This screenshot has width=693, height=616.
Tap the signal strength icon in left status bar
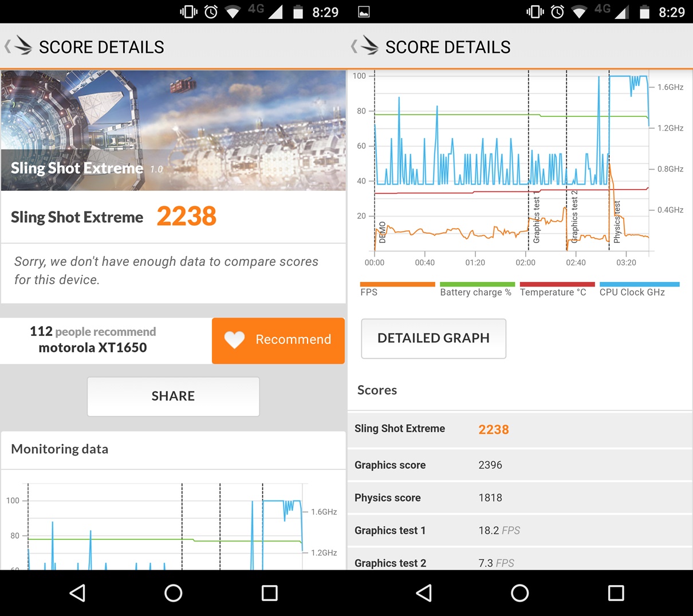click(275, 12)
